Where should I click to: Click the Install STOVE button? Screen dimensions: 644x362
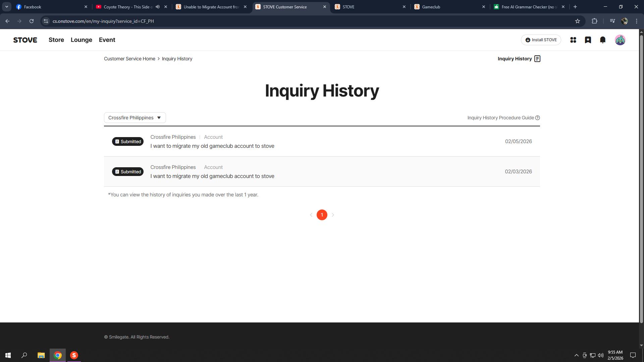pos(541,40)
